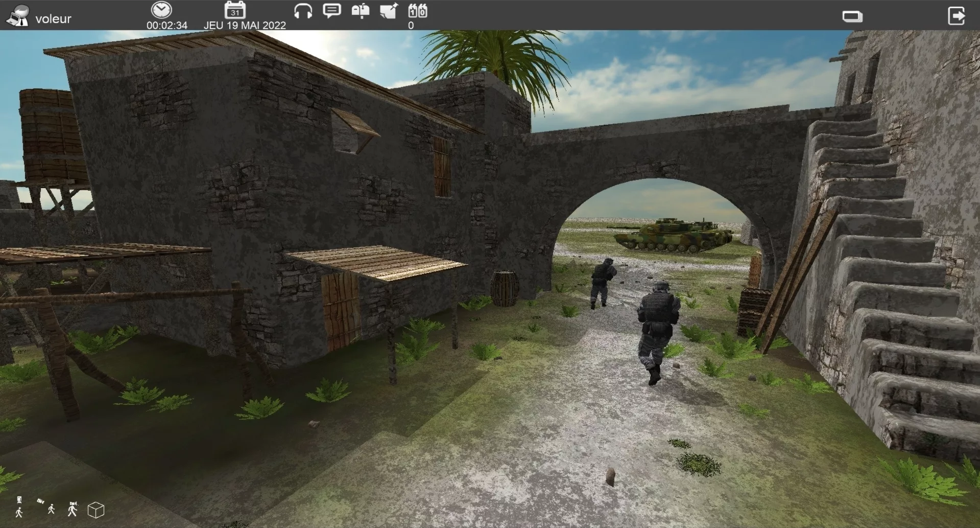980x528 pixels.
Task: Click the wireframe cube icon
Action: pyautogui.click(x=96, y=510)
